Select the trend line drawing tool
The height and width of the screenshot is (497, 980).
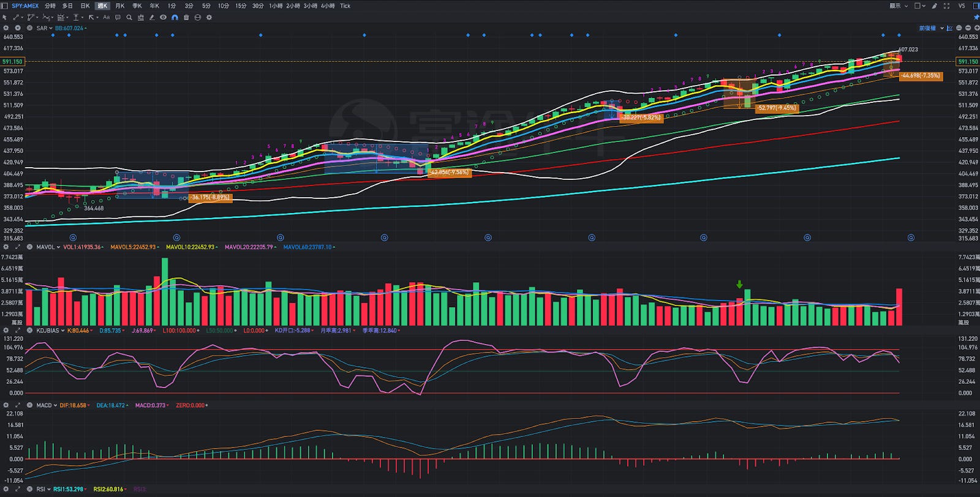pyautogui.click(x=16, y=17)
